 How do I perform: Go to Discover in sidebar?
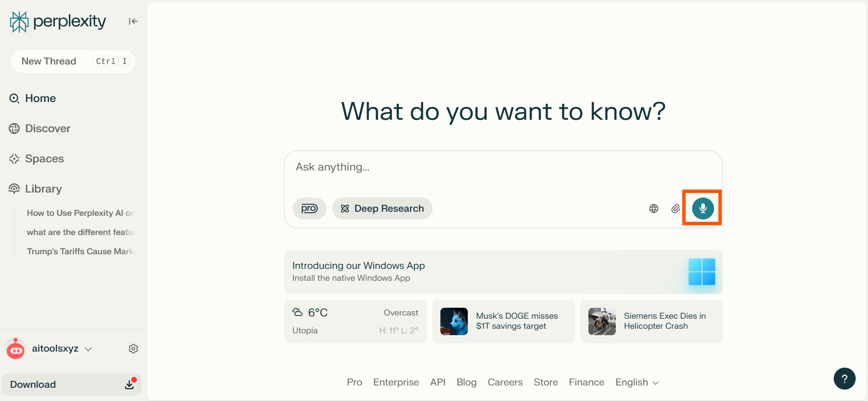[x=48, y=128]
